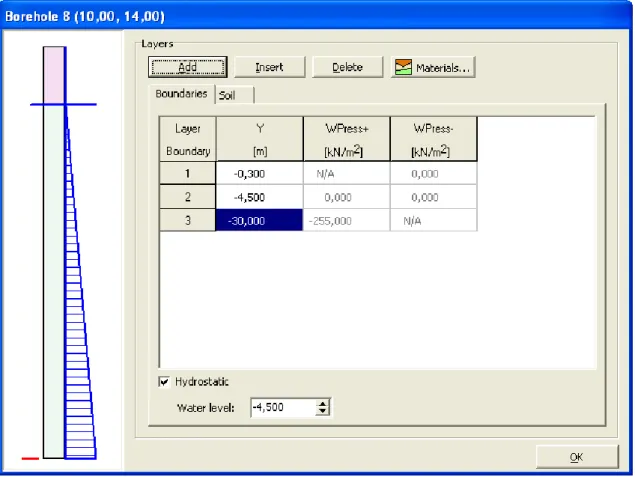This screenshot has height=477, width=635.
Task: Click OK to confirm borehole
Action: pyautogui.click(x=577, y=457)
